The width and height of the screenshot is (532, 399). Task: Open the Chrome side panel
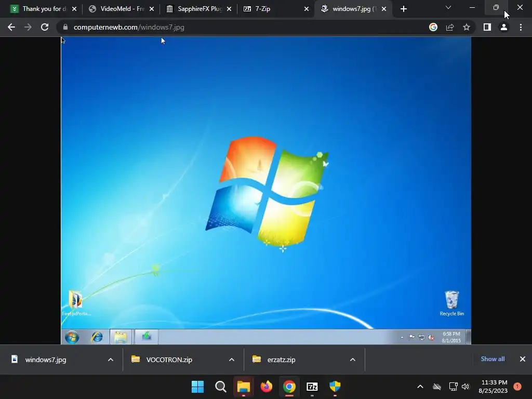[487, 27]
